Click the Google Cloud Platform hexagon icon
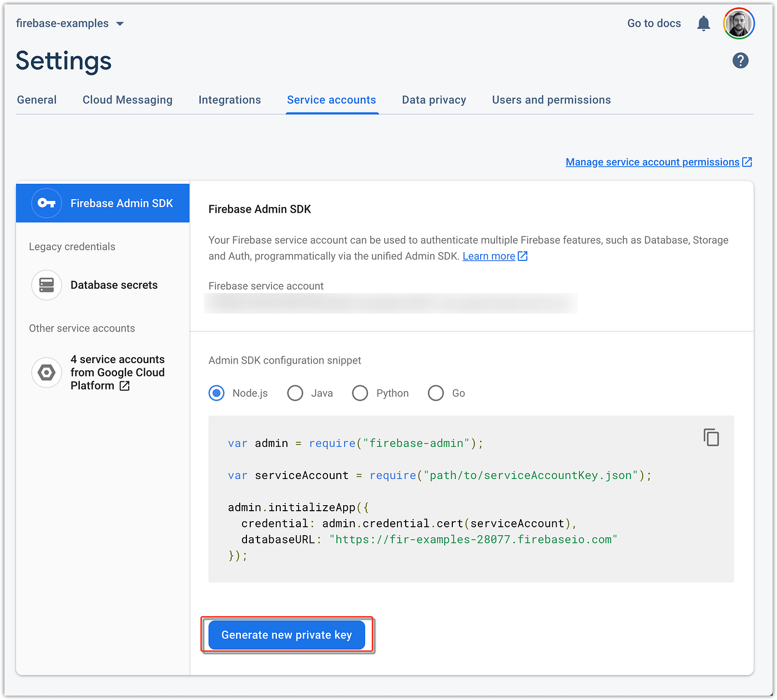 (47, 372)
